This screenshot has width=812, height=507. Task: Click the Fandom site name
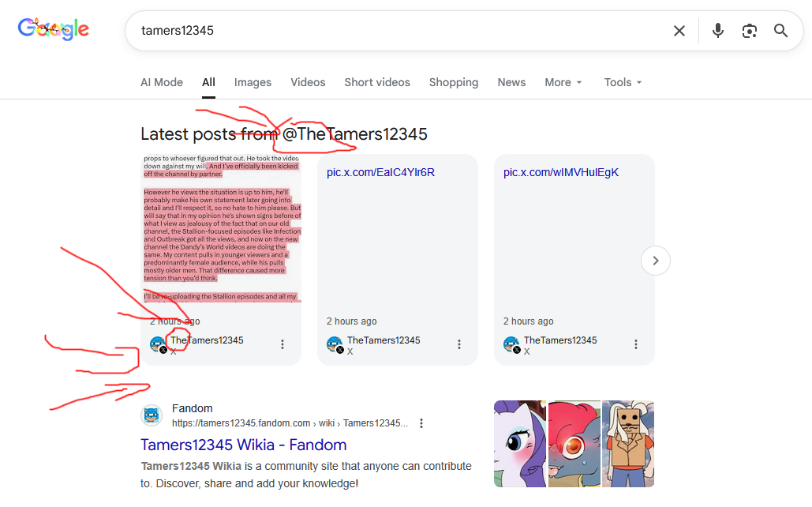[x=192, y=408]
